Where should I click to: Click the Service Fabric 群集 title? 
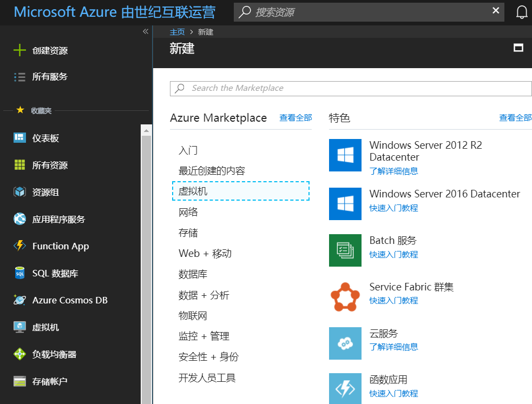pyautogui.click(x=411, y=287)
